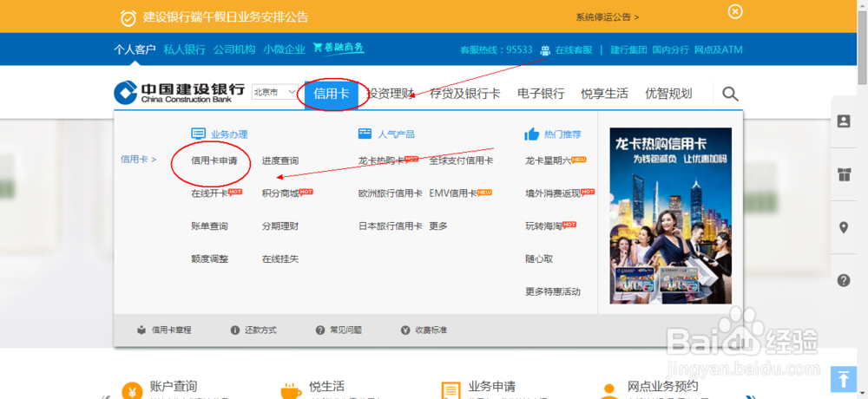Click the alarm clock announcement icon

[x=128, y=17]
